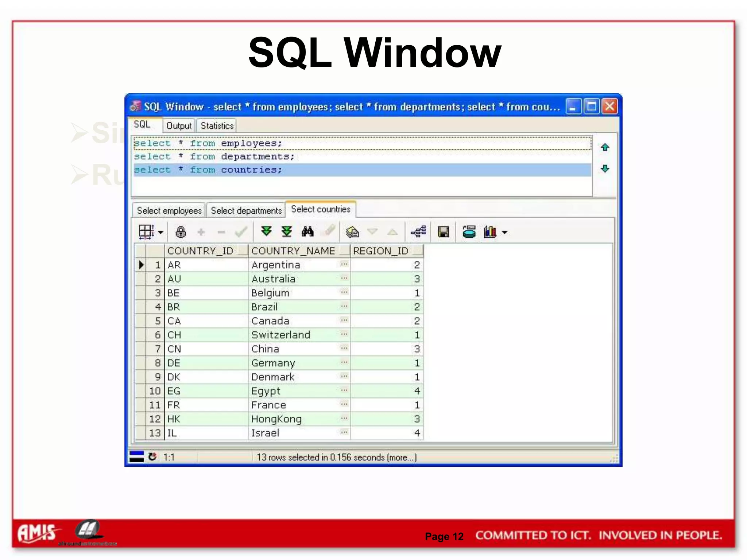The width and height of the screenshot is (747, 560).
Task: Open Select departments result tab
Action: (246, 211)
